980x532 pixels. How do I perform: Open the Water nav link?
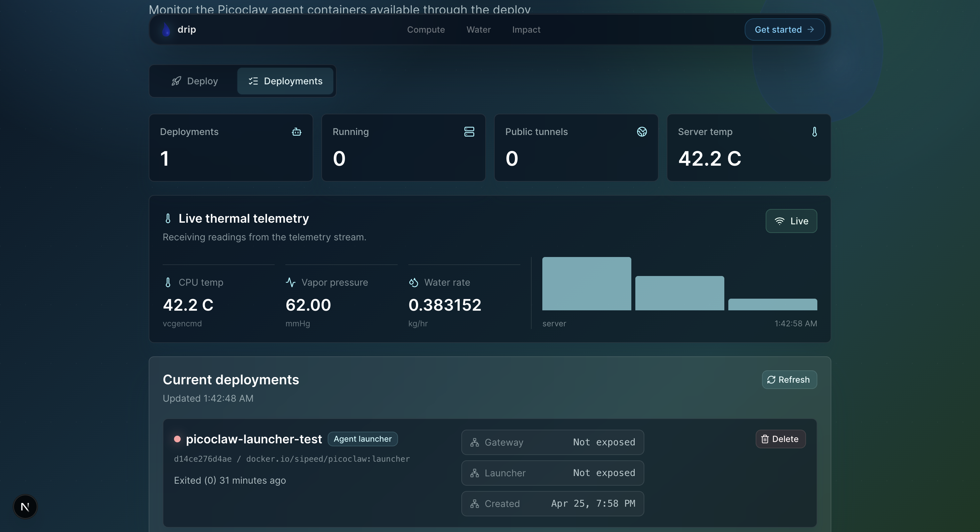(x=478, y=30)
